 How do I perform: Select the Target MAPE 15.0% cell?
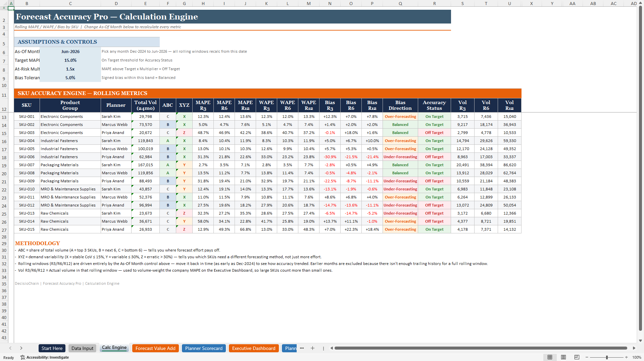pos(70,60)
